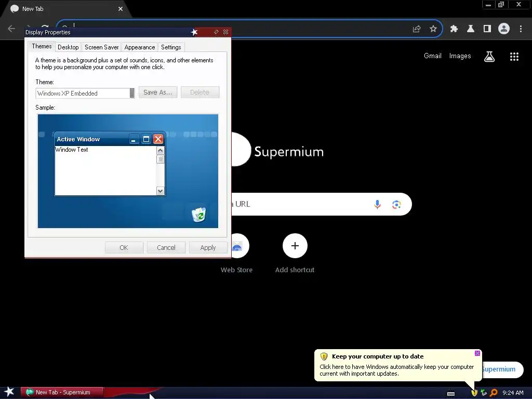This screenshot has height=399, width=532.
Task: Open the Images link
Action: pyautogui.click(x=460, y=56)
